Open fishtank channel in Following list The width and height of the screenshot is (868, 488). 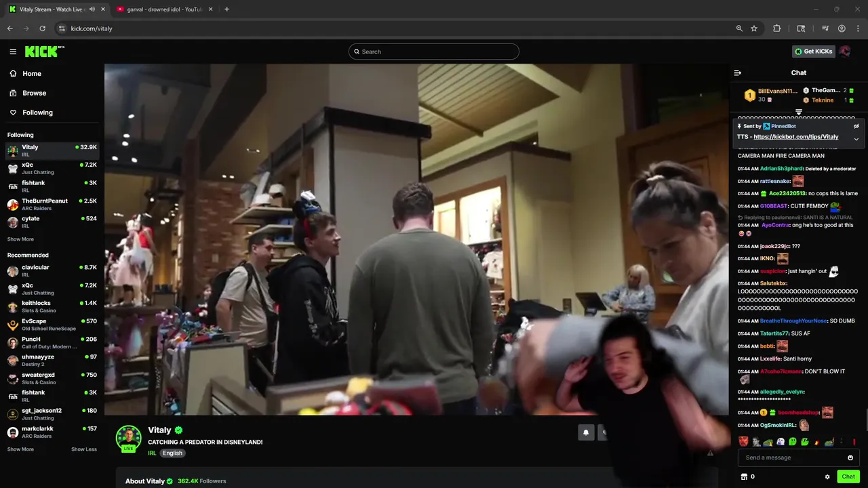52,186
